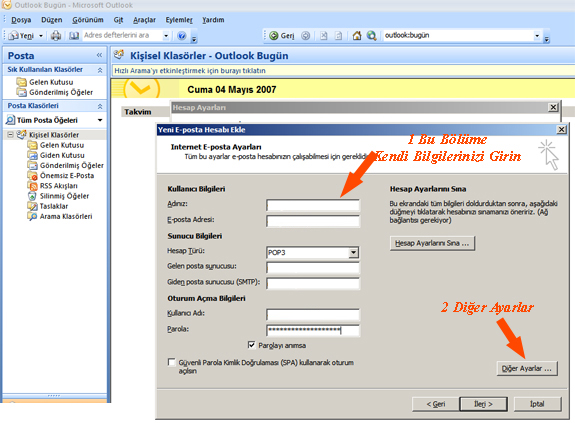Click the Search the Web globe icon

(x=371, y=36)
